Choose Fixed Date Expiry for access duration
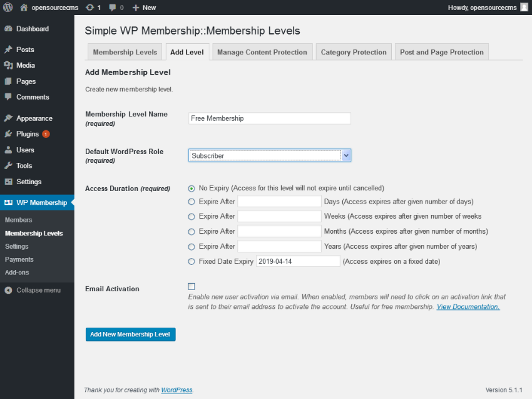532x399 pixels. (x=192, y=261)
